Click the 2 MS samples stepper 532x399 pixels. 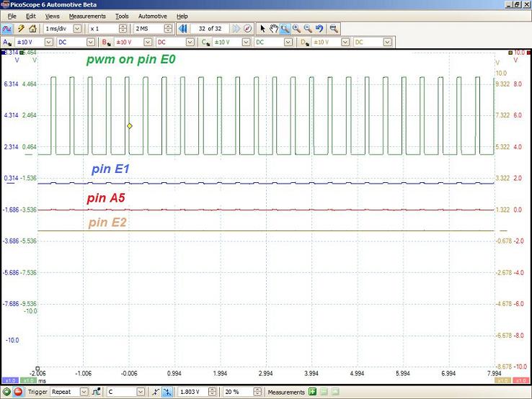[x=168, y=29]
